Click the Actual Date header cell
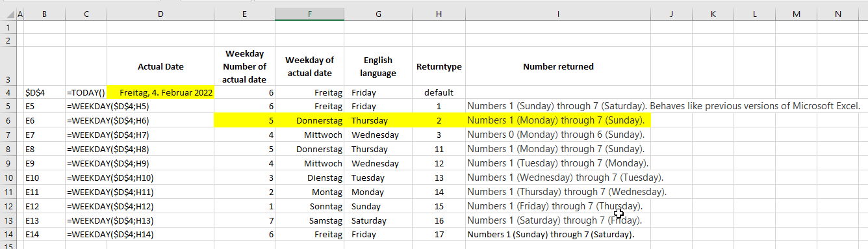This screenshot has width=868, height=249. point(160,66)
